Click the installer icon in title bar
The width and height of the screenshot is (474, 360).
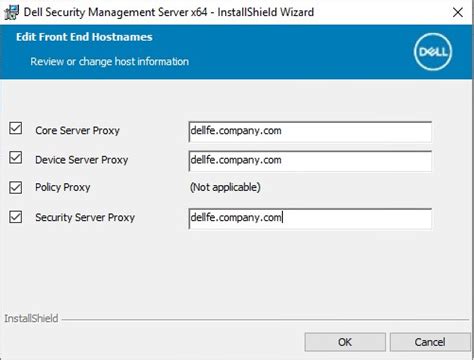[x=12, y=12]
